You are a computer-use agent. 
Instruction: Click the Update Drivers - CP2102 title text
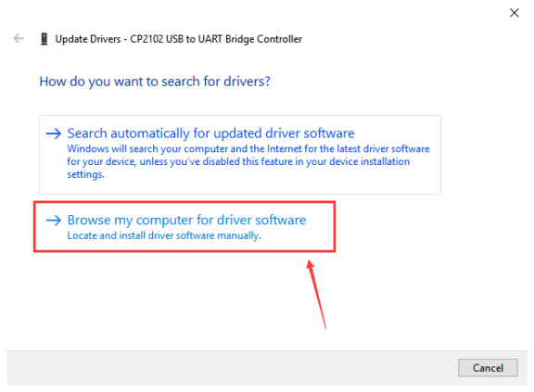coord(178,39)
